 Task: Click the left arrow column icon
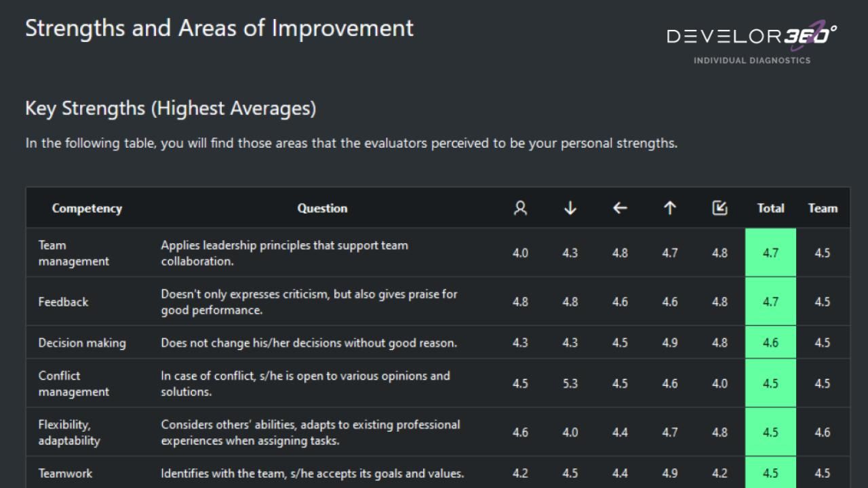coord(620,209)
